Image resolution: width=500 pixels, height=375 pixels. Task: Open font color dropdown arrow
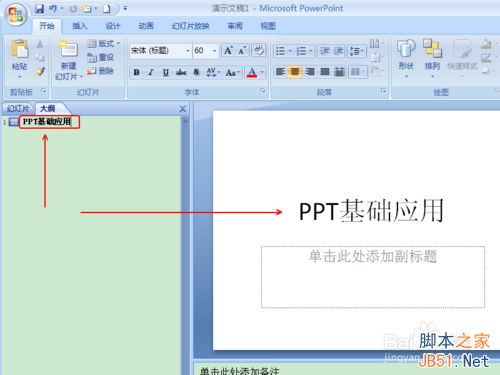[262, 72]
